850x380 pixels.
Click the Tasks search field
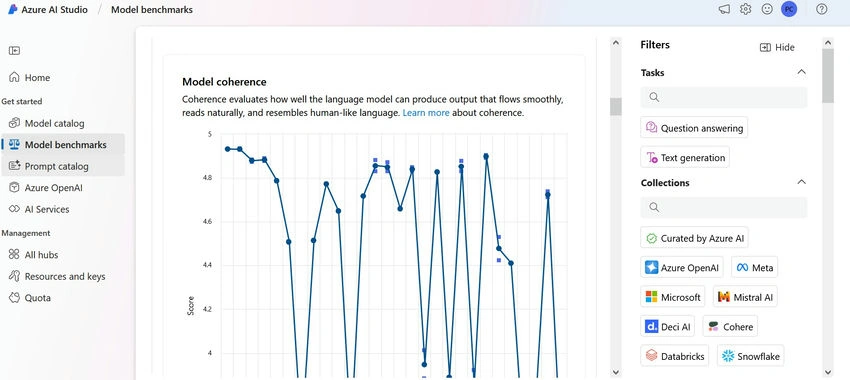pos(724,97)
